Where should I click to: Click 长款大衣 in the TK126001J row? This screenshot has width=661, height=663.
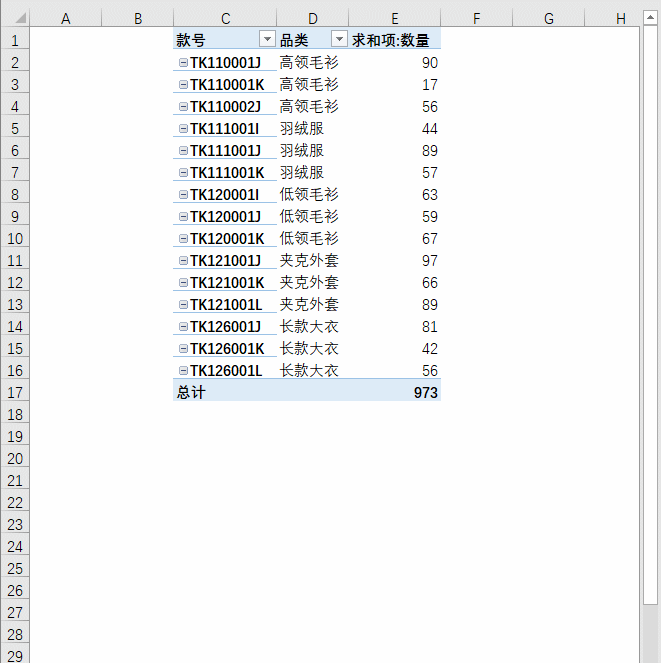tap(309, 326)
